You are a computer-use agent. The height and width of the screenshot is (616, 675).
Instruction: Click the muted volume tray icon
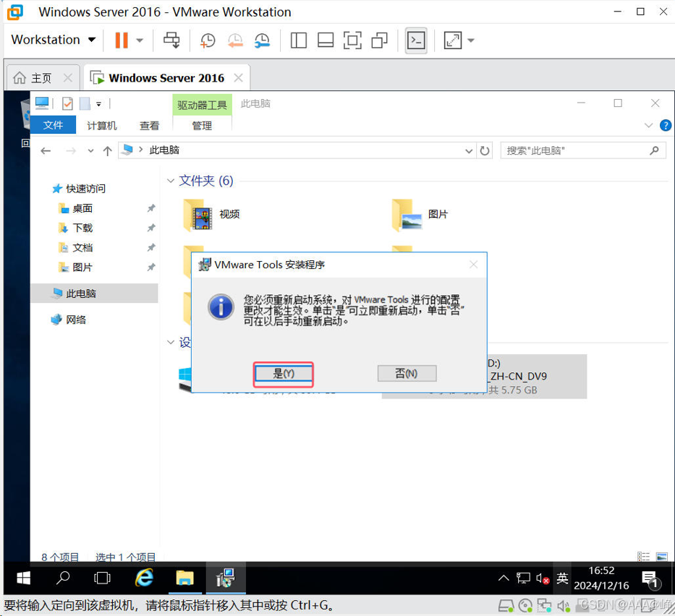(x=543, y=578)
